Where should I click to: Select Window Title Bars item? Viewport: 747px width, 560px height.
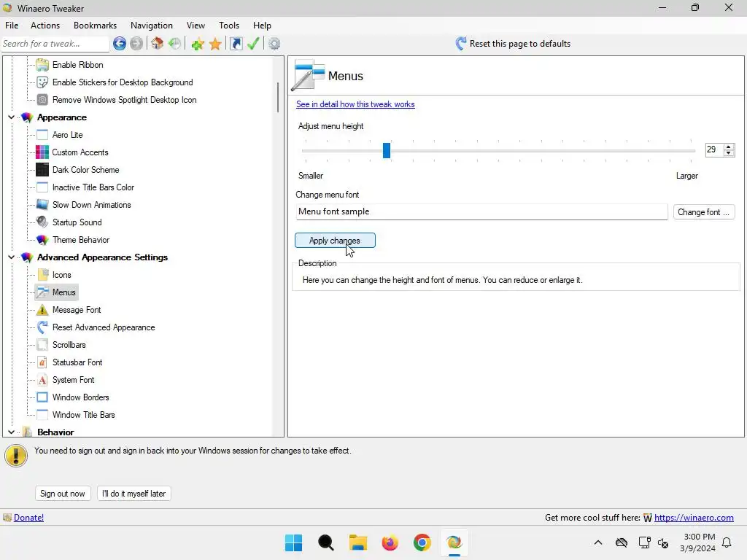(84, 415)
